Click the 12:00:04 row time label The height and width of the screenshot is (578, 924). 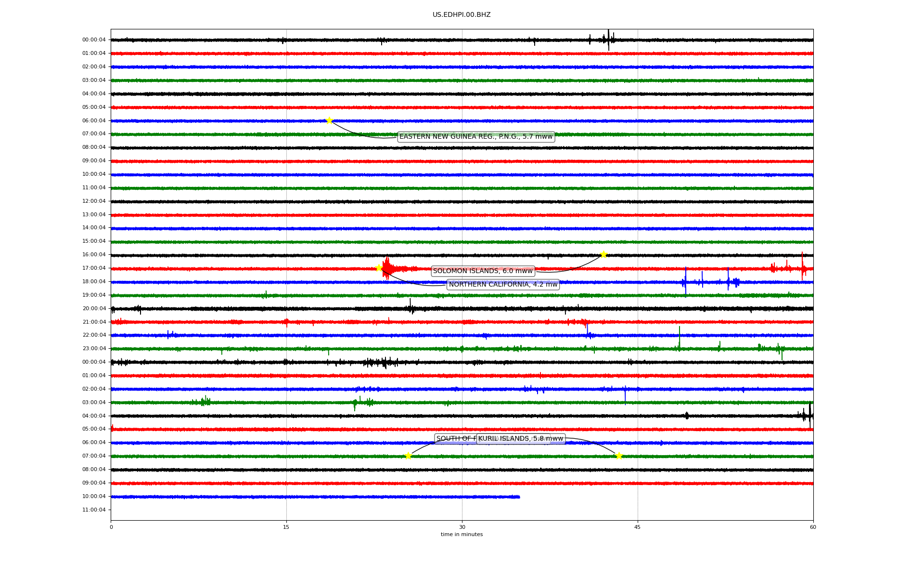[x=94, y=201]
